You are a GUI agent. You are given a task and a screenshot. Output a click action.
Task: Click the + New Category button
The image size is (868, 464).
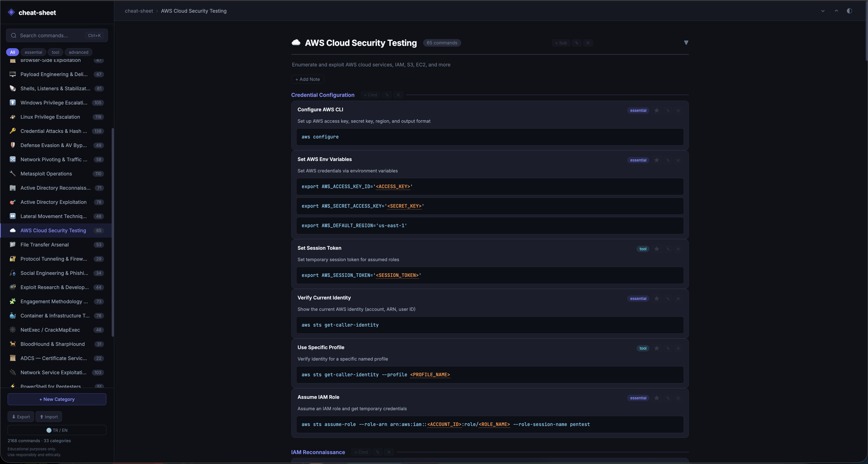[57, 399]
